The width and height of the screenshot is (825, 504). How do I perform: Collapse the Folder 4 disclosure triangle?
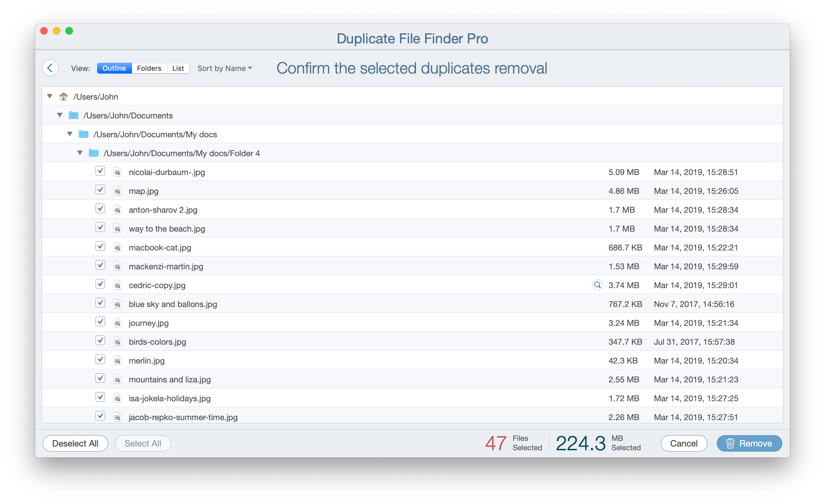80,153
